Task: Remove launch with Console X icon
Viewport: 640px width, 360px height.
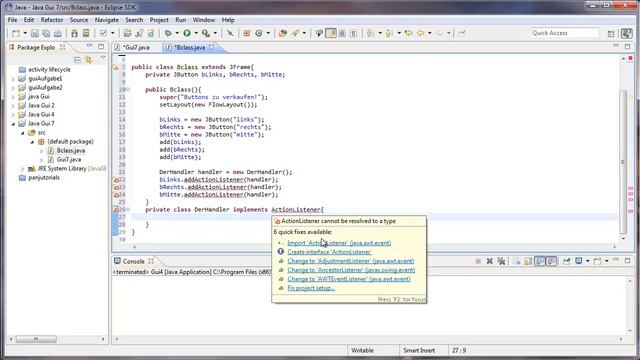Action: (489, 261)
